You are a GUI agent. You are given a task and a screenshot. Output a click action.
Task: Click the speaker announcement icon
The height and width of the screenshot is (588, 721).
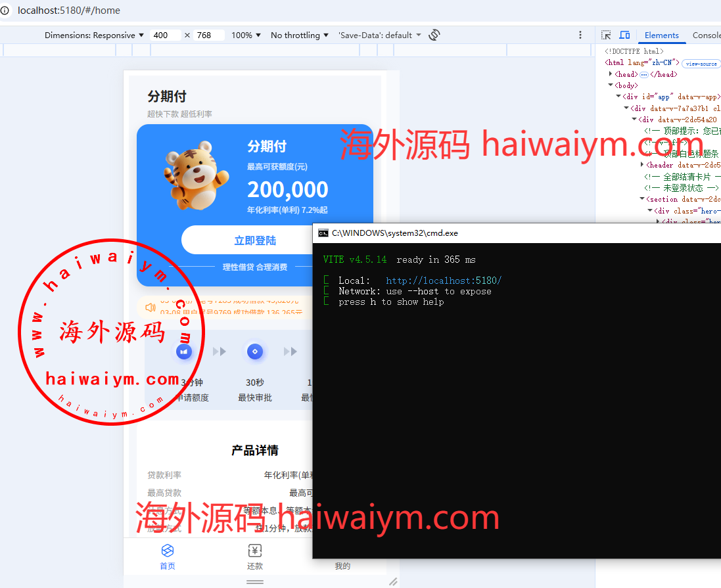[151, 307]
